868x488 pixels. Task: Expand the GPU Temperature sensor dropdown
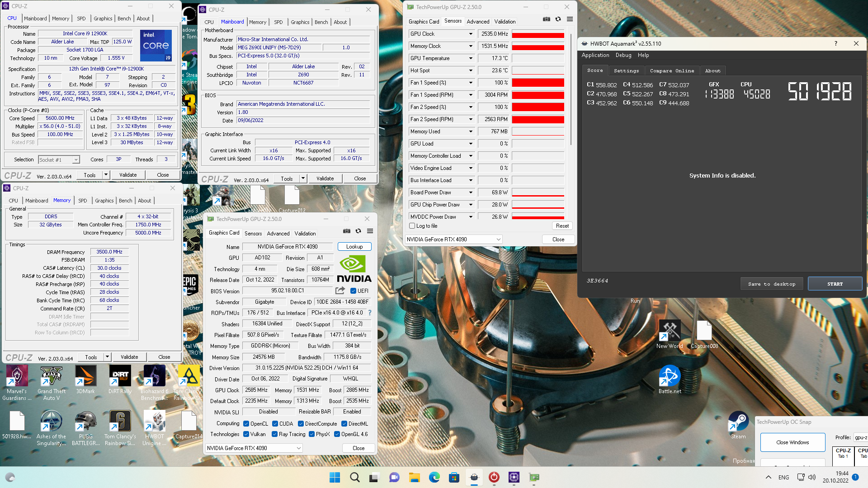click(x=471, y=58)
